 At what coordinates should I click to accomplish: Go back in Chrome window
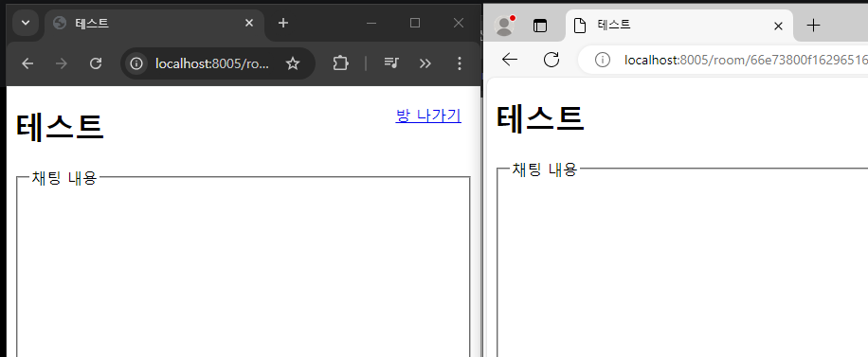point(27,63)
